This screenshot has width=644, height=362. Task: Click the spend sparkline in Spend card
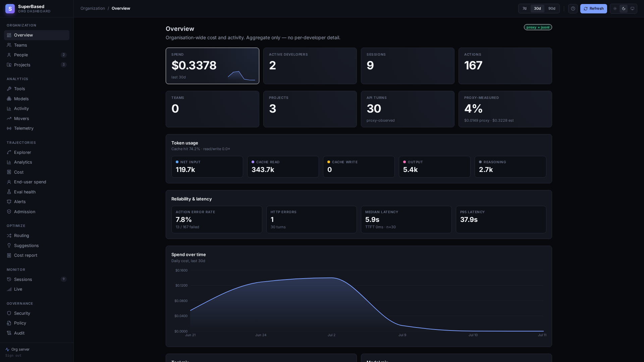coord(241,76)
